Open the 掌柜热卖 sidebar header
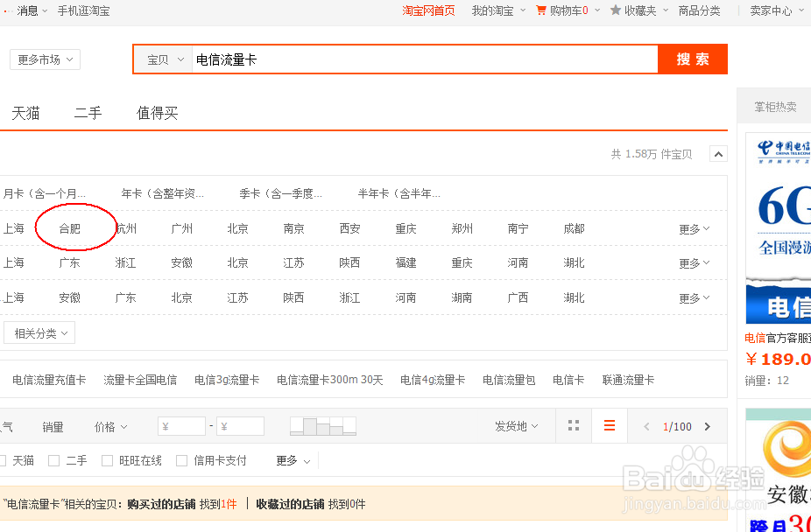Viewport: 811px width, 532px height. [x=775, y=107]
